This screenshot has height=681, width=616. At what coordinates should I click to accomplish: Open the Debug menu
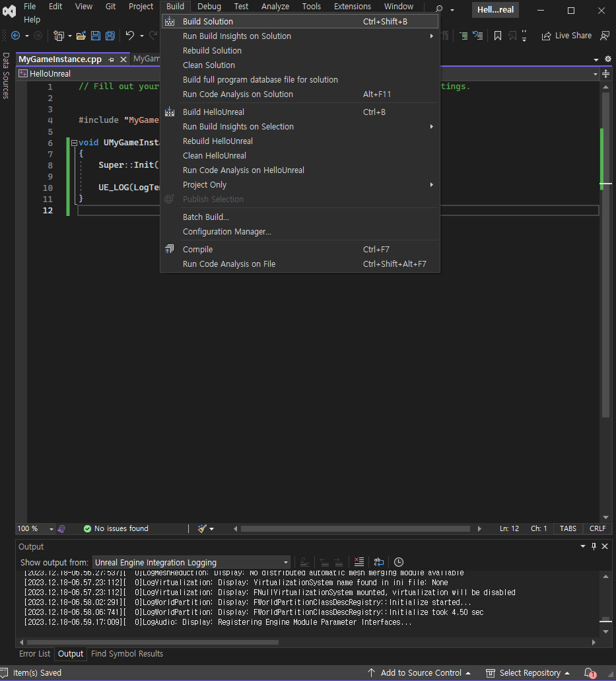209,7
